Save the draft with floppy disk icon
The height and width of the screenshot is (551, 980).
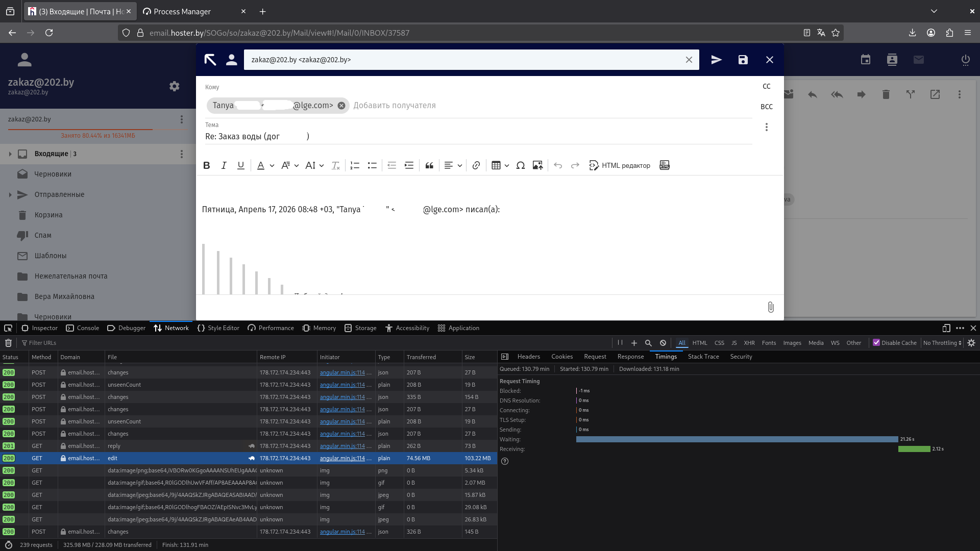coord(743,60)
